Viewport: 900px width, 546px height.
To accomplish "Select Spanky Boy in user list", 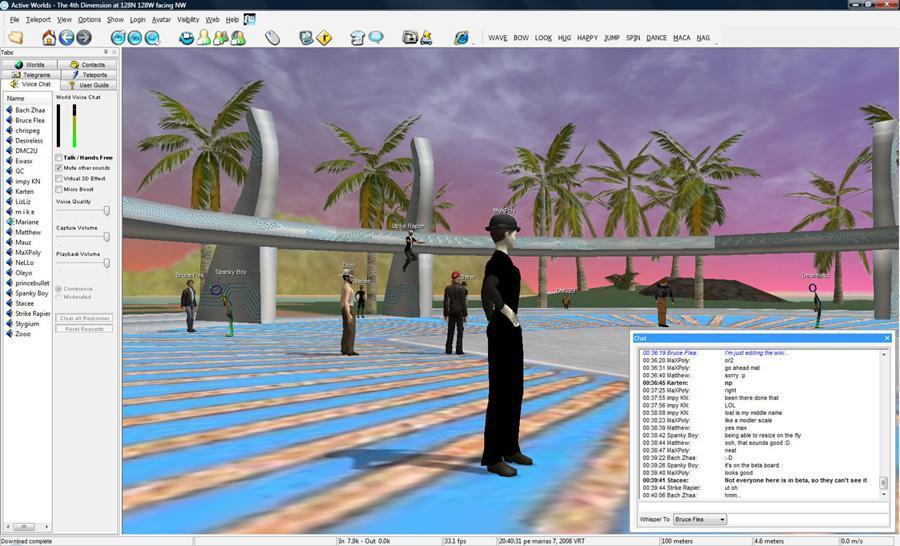I will pyautogui.click(x=32, y=293).
